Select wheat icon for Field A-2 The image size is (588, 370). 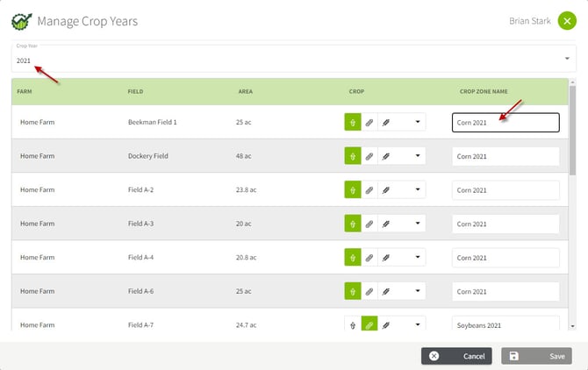pyautogui.click(x=386, y=190)
